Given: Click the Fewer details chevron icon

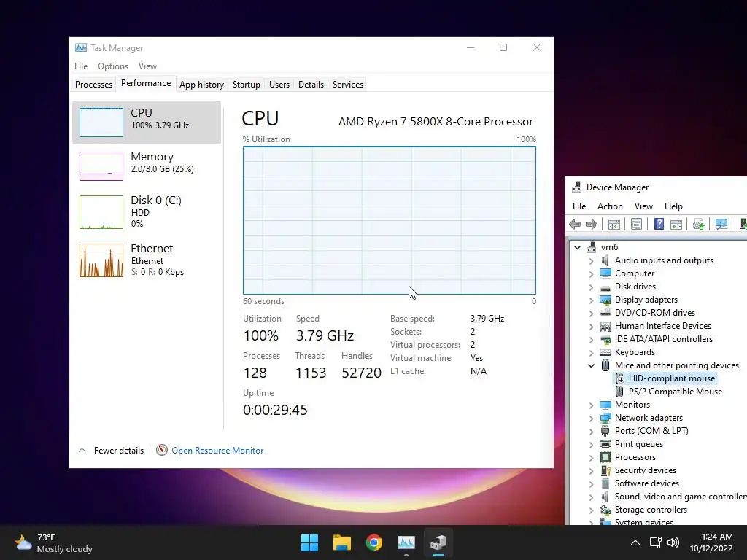Looking at the screenshot, I should (x=82, y=450).
